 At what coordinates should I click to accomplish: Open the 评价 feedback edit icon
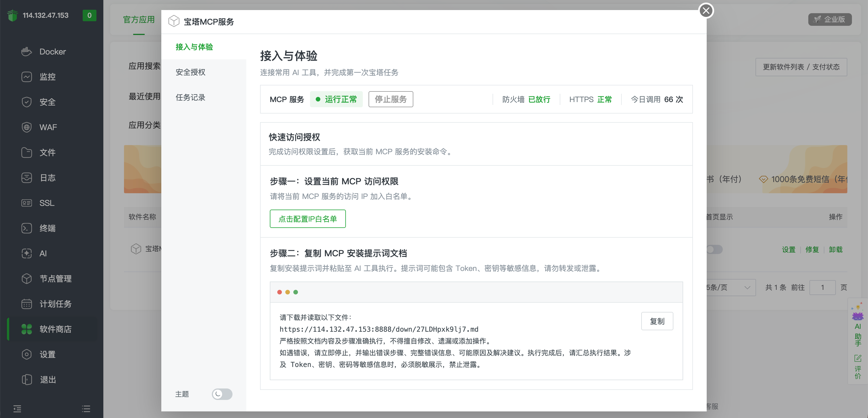(858, 358)
